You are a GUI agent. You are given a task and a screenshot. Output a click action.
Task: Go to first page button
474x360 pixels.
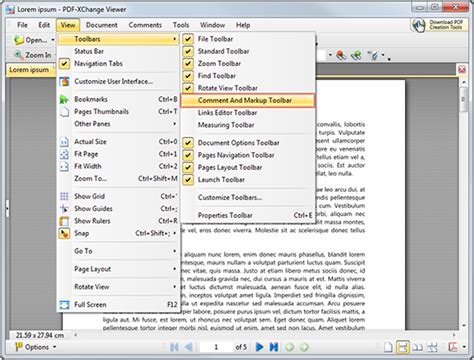click(174, 347)
